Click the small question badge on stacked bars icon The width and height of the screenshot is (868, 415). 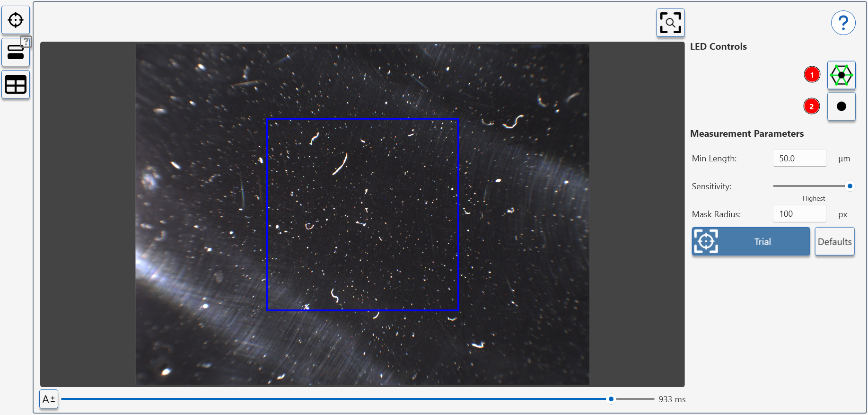pos(26,42)
